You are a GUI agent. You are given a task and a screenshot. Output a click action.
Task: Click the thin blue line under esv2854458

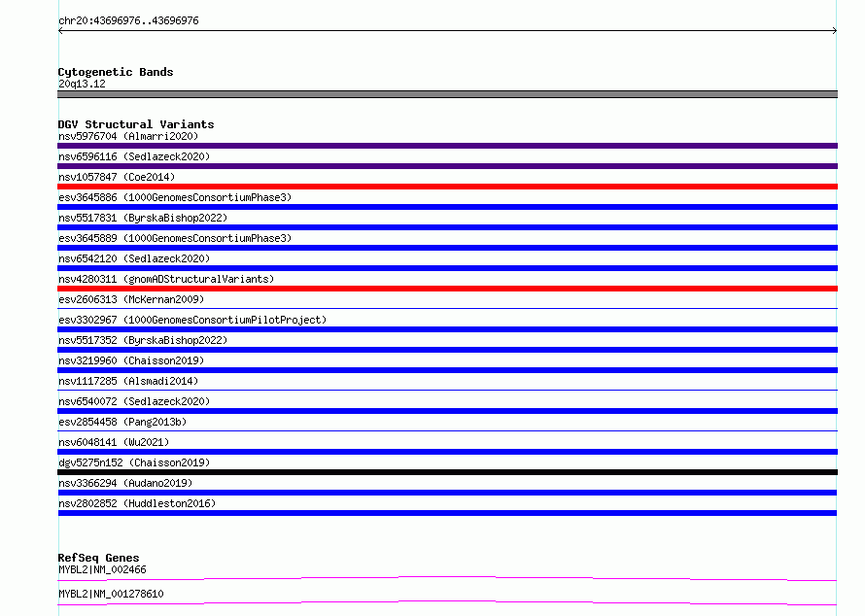pyautogui.click(x=447, y=430)
